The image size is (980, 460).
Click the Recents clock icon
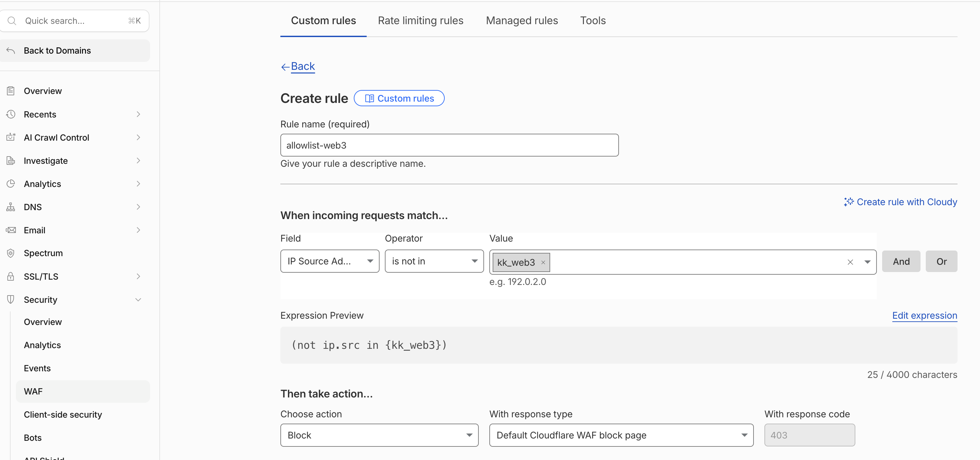pyautogui.click(x=11, y=114)
